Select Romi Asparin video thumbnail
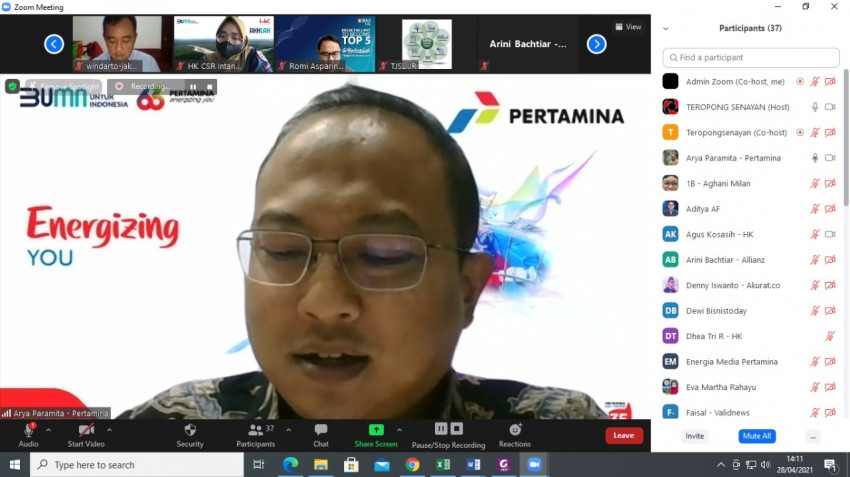The image size is (850, 477). [x=325, y=44]
